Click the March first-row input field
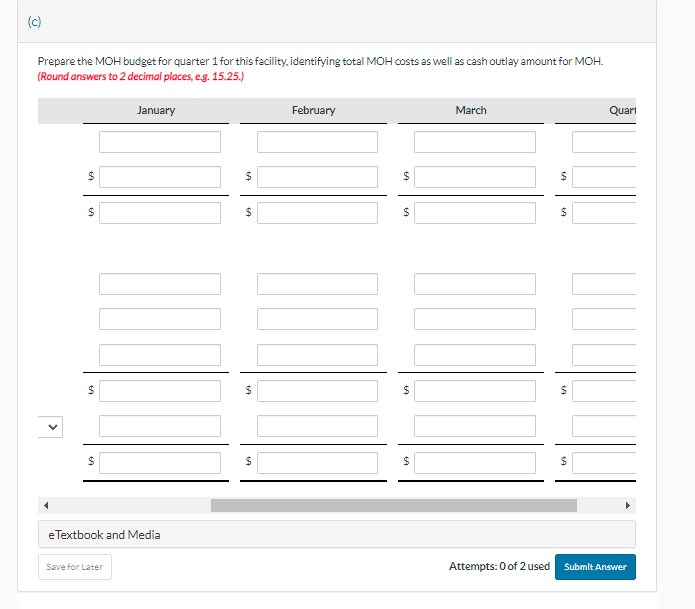 click(x=475, y=142)
